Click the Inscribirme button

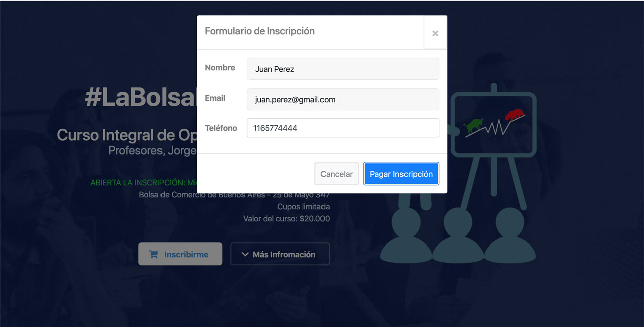180,254
